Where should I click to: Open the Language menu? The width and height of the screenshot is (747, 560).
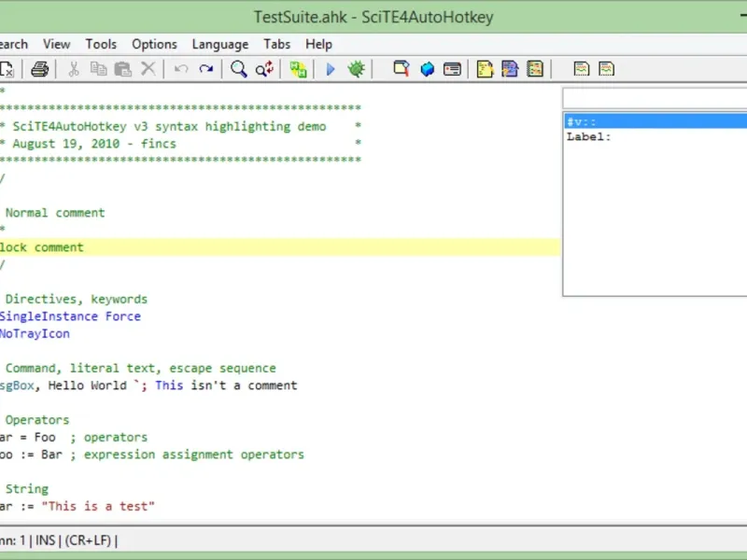(220, 44)
